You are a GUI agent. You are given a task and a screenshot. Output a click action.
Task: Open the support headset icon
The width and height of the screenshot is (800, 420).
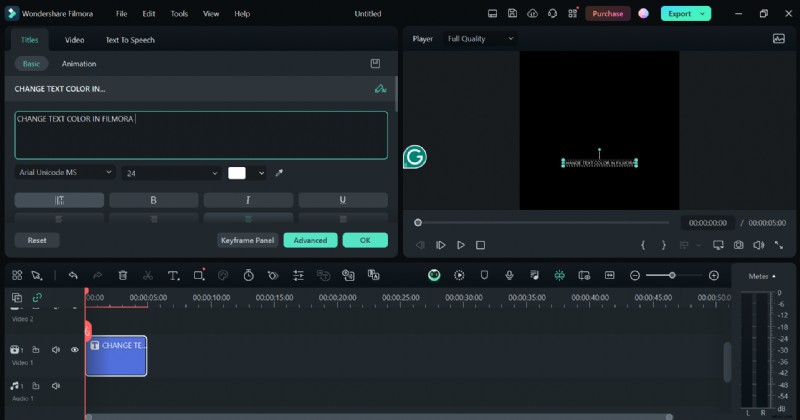553,14
